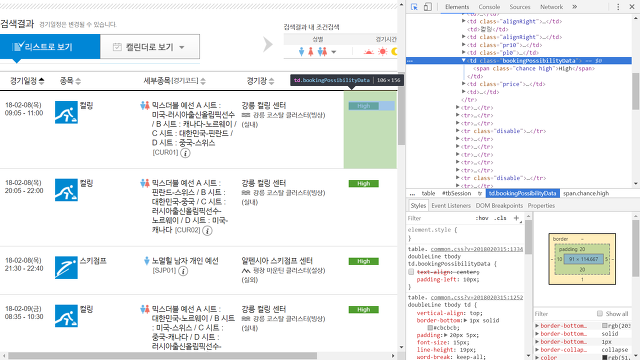The image size is (640, 360).
Task: Select span.chance.high in the breadcrumb
Action: pos(586,193)
